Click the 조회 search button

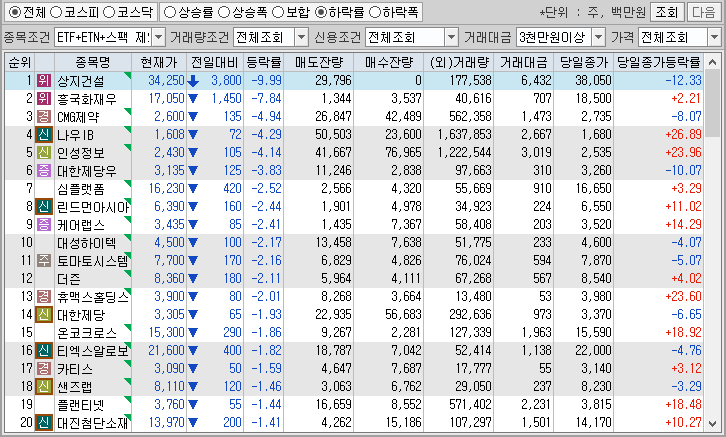pos(666,12)
